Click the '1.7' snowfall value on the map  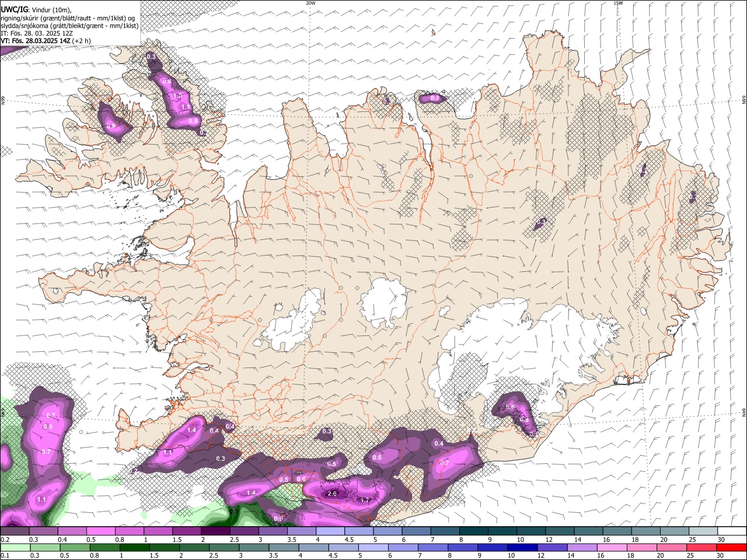[365, 500]
